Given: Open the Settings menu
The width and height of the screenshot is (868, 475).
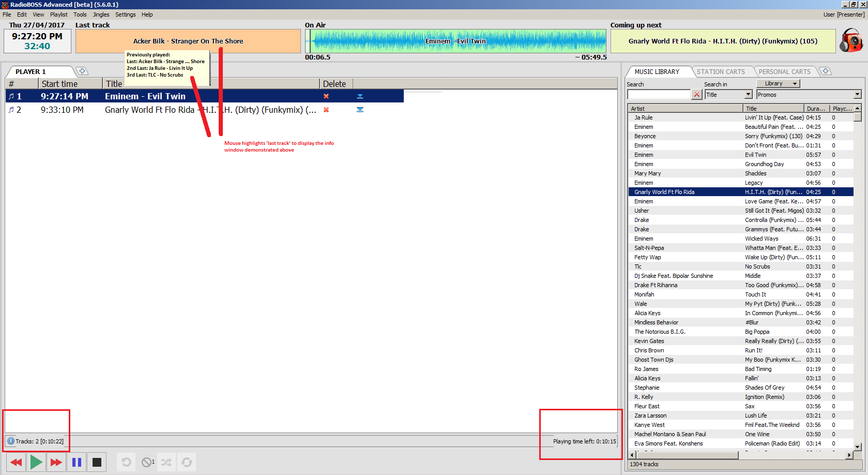Looking at the screenshot, I should pos(126,14).
